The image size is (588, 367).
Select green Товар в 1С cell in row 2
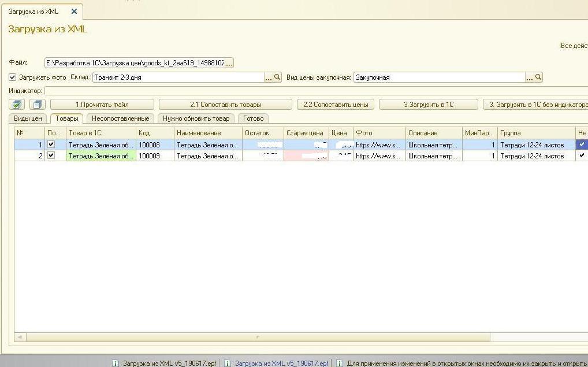(x=101, y=155)
